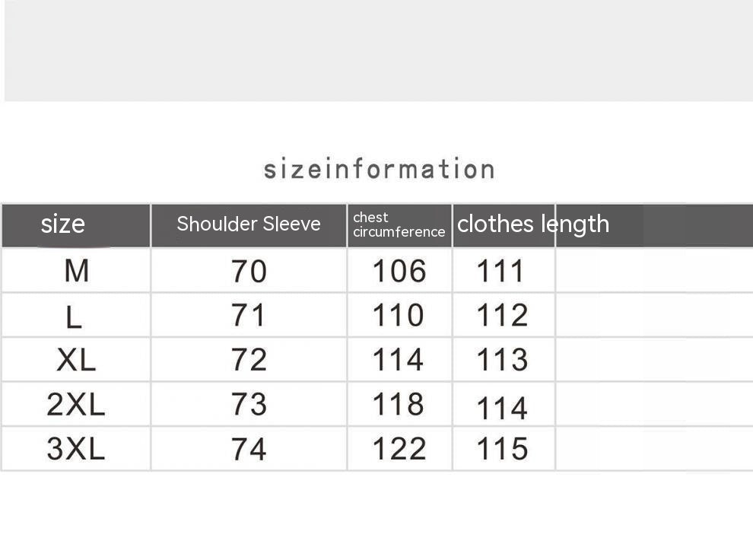Click the M size row label
The height and width of the screenshot is (560, 753).
[x=76, y=270]
